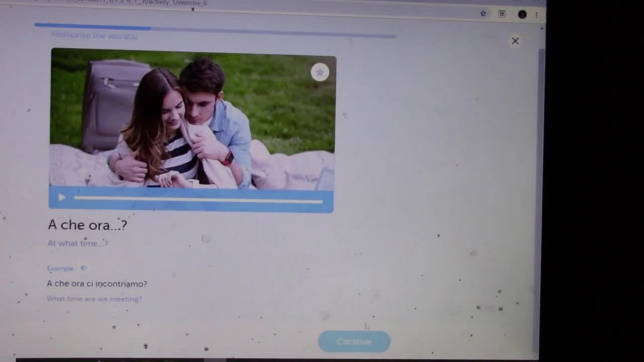Click the audio player progress track

[198, 200]
